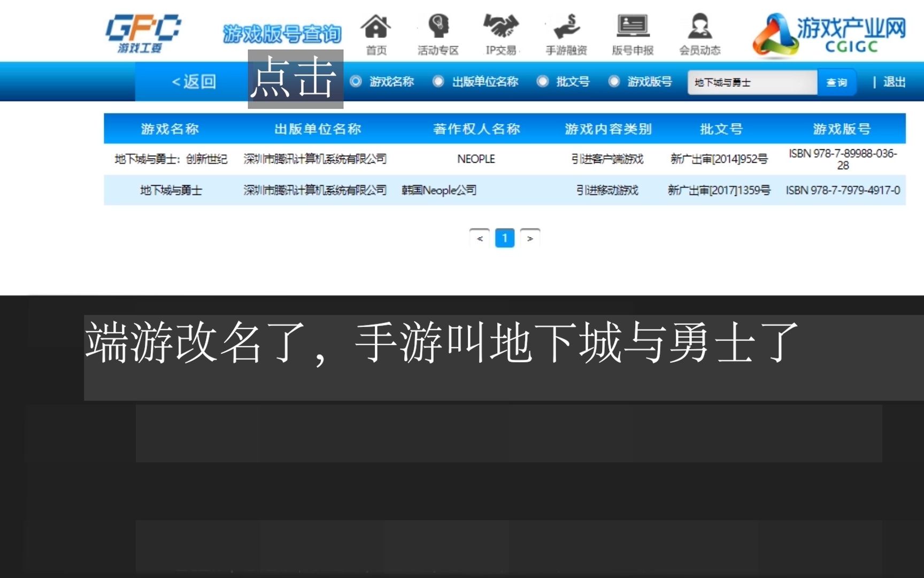The image size is (924, 578).
Task: Click the 游戏版号 column header
Action: tap(842, 129)
